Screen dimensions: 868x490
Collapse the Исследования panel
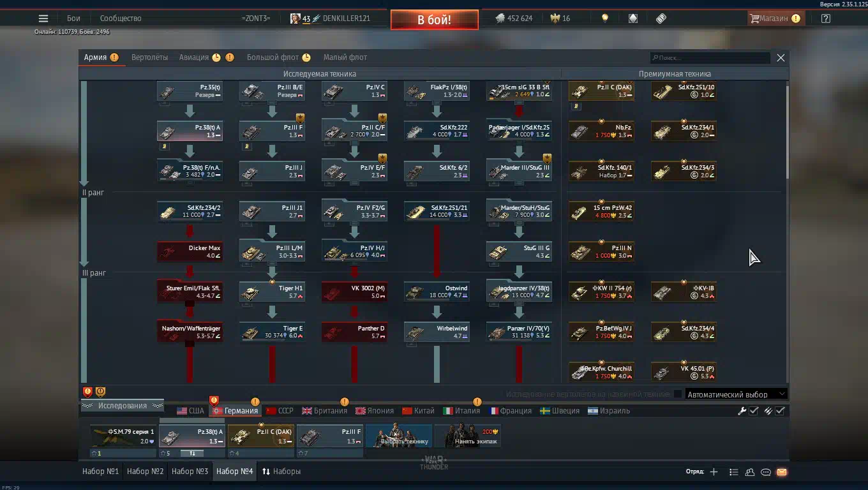(x=122, y=406)
